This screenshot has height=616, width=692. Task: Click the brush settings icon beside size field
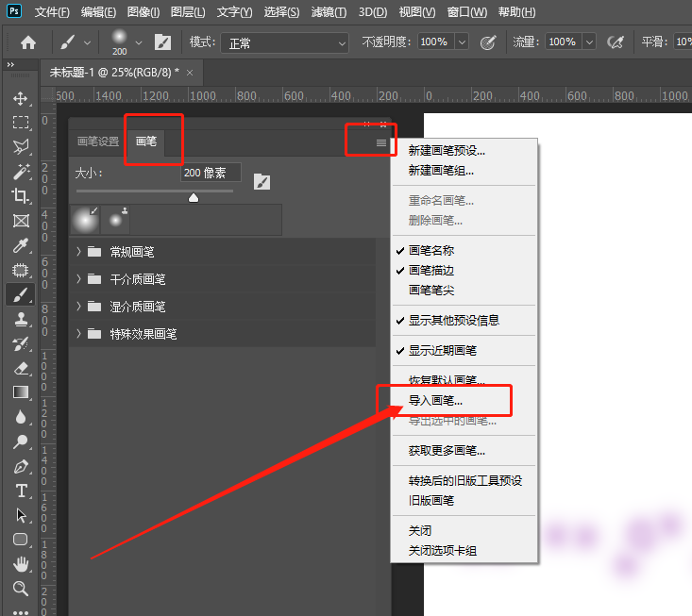[262, 182]
